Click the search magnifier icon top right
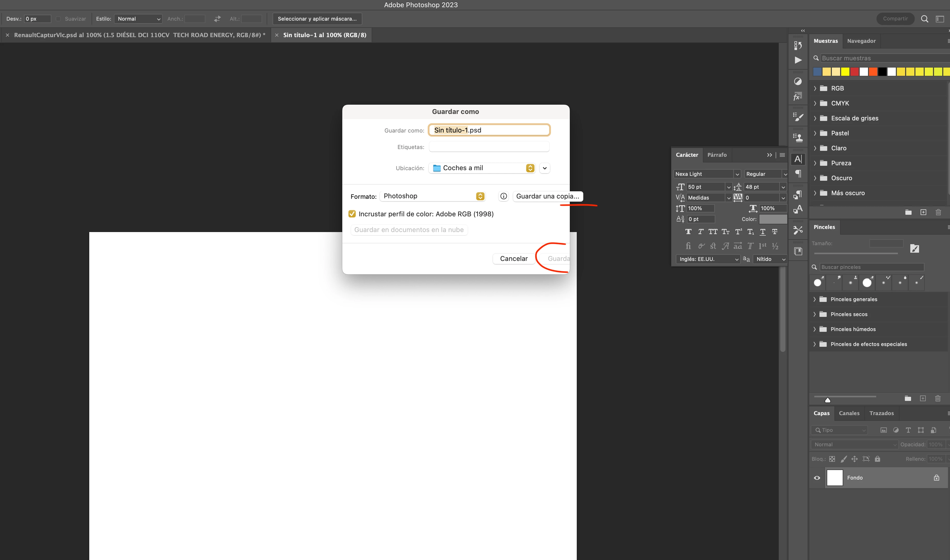The height and width of the screenshot is (560, 950). click(924, 19)
